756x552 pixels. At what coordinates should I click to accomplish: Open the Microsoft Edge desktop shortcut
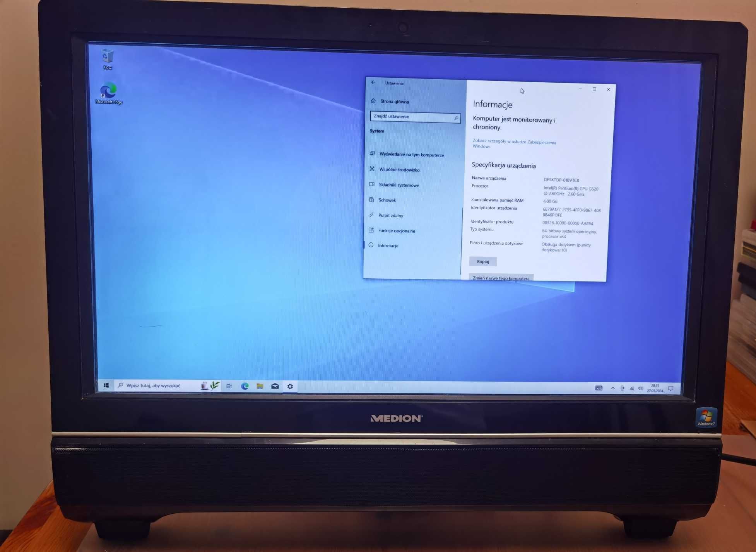pyautogui.click(x=109, y=93)
